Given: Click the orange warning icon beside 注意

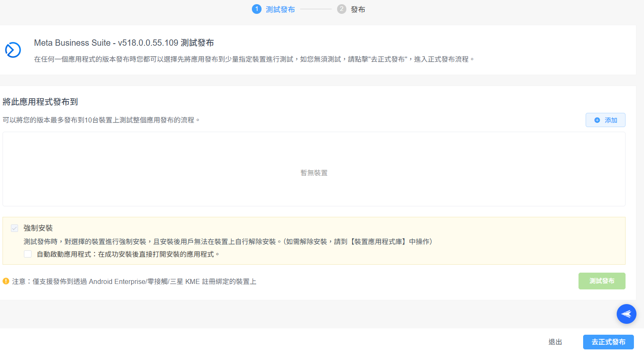Looking at the screenshot, I should point(6,281).
